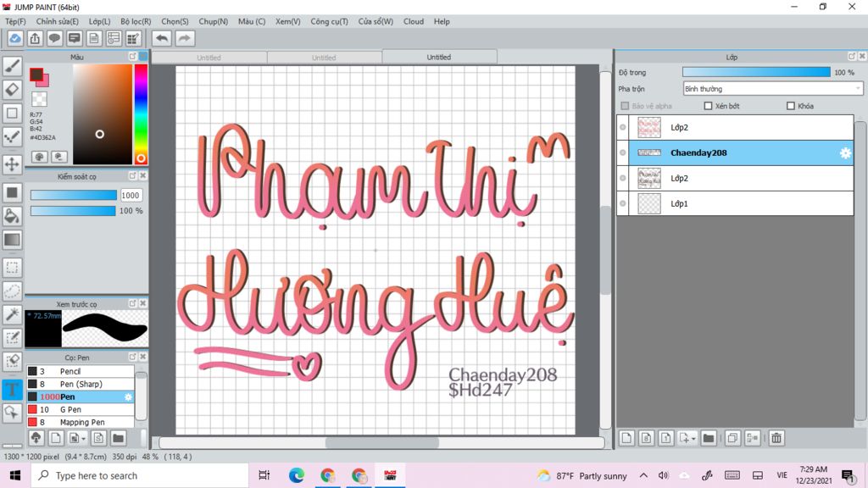868x488 pixels.
Task: Select the Bucket fill tool
Action: click(12, 216)
